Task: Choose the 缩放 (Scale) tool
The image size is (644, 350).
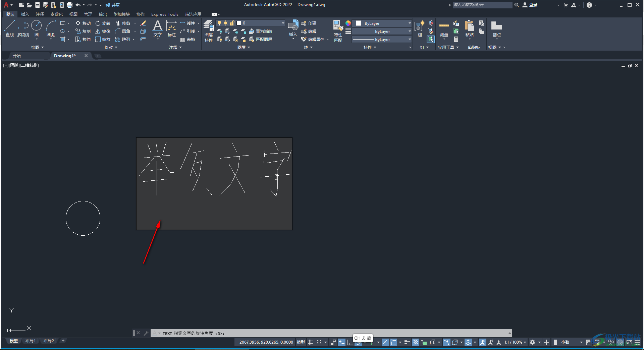Action: click(103, 39)
